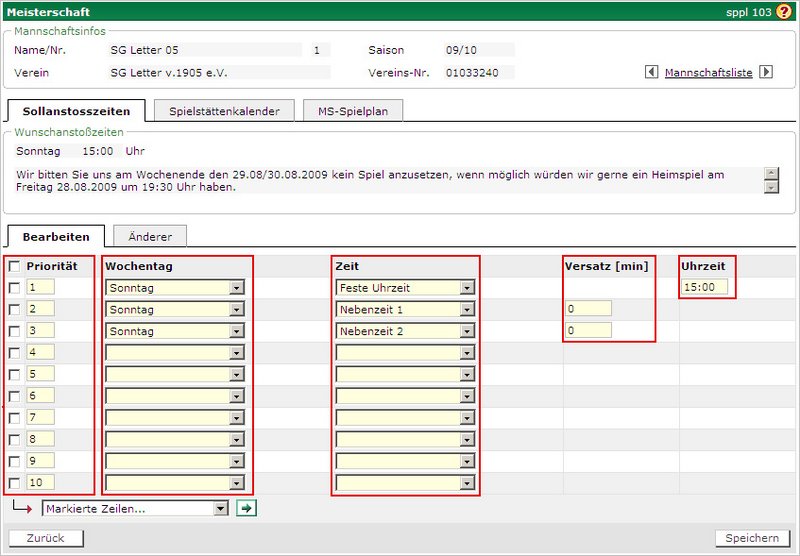Switch to the Änderer tab
The width and height of the screenshot is (800, 556).
tap(149, 237)
